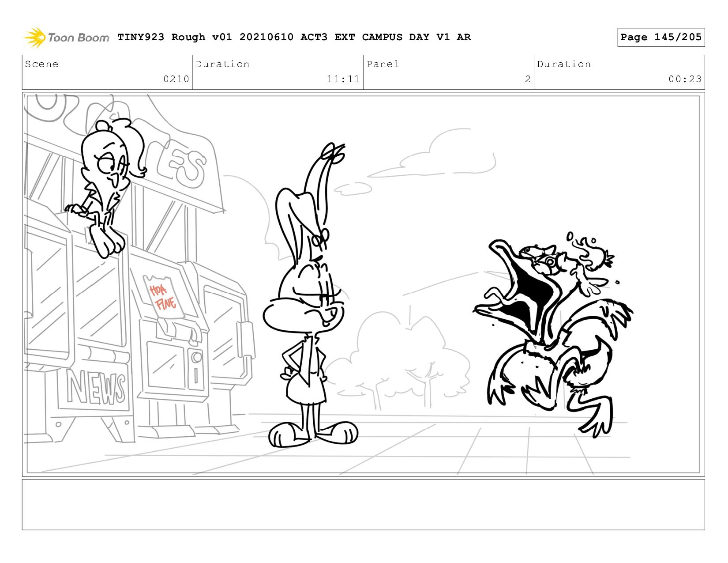Click the Panel label
This screenshot has width=728, height=563.
click(x=383, y=64)
